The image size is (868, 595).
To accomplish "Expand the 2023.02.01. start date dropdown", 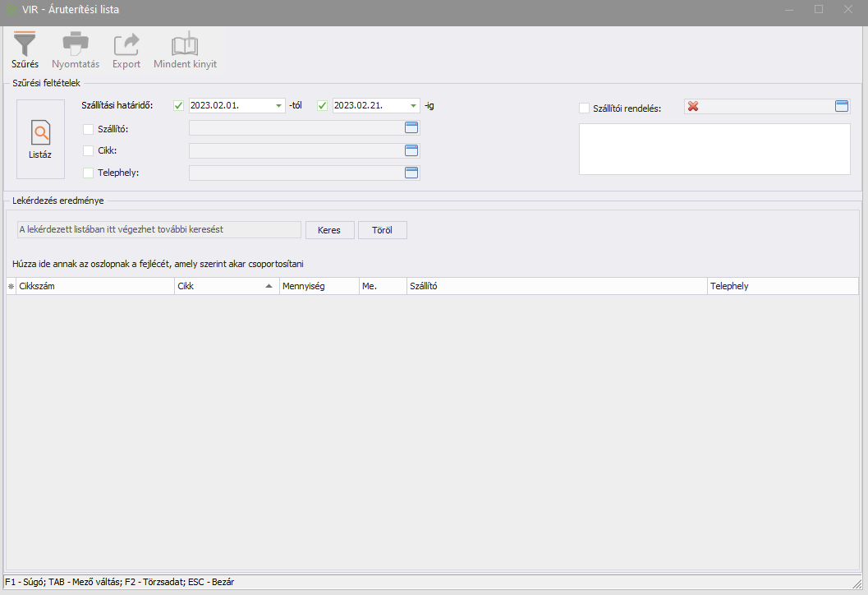I will pos(278,106).
